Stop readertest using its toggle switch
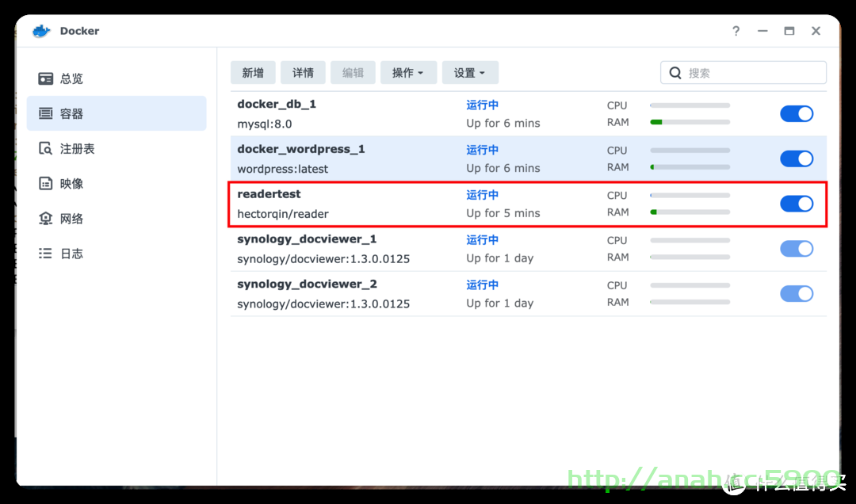856x504 pixels. pyautogui.click(x=797, y=204)
